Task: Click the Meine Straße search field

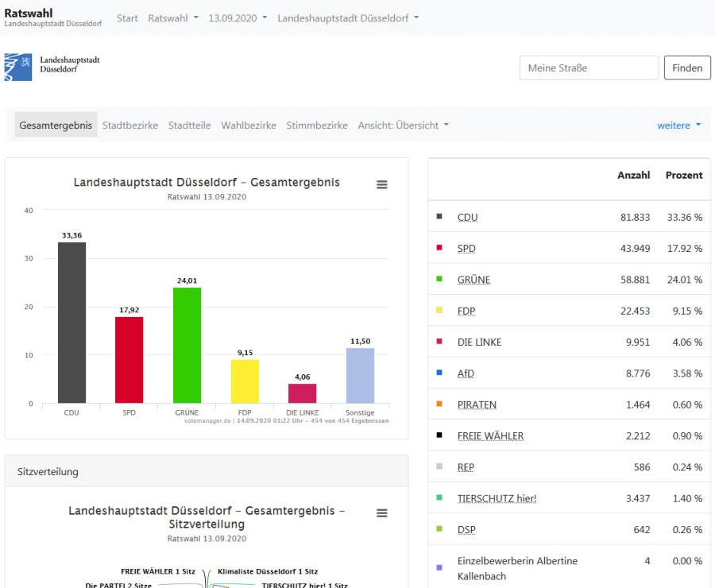Action: (x=589, y=68)
